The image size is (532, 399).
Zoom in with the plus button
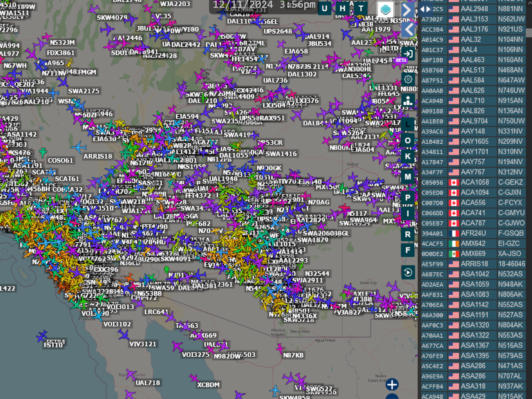pos(392,384)
